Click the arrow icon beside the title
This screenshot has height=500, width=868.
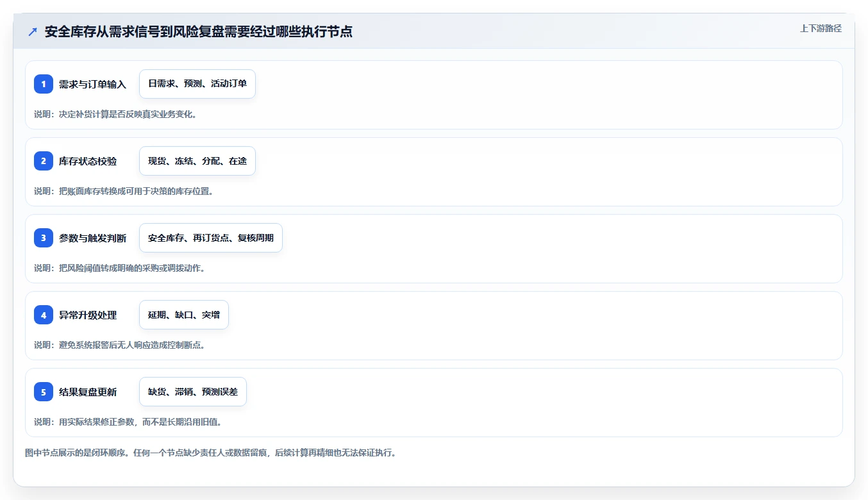tap(33, 31)
